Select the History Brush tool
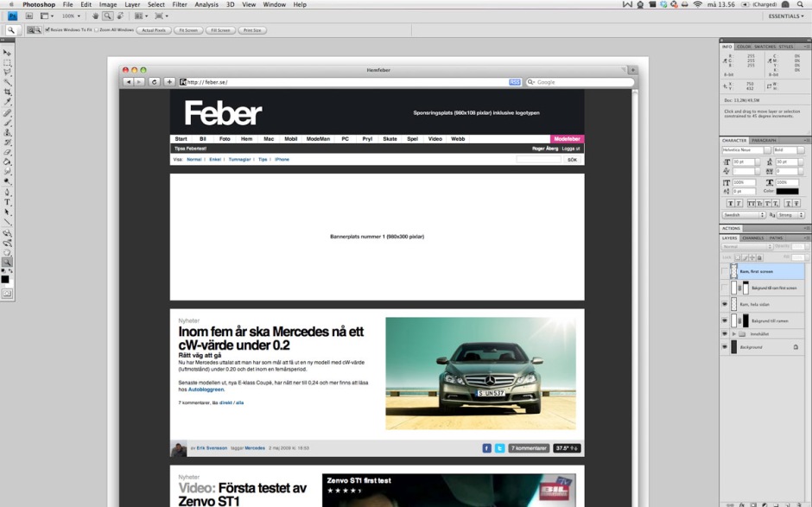 pyautogui.click(x=7, y=143)
